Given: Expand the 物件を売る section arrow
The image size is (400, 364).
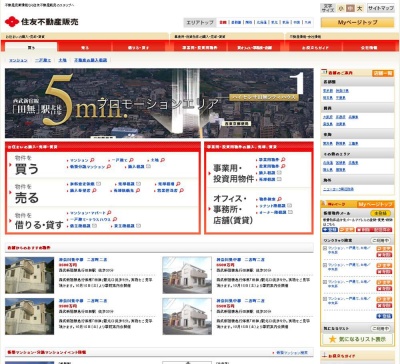Looking at the screenshot, I should point(11,194).
